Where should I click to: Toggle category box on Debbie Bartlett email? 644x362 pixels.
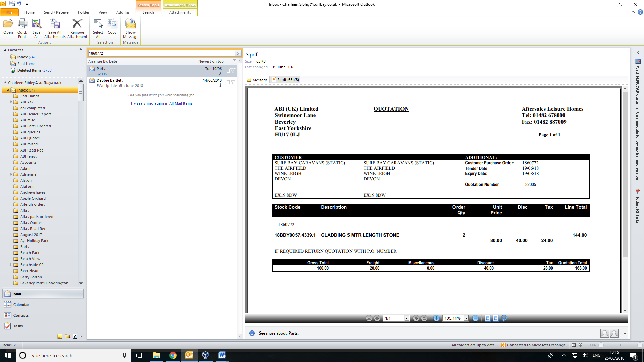228,82
